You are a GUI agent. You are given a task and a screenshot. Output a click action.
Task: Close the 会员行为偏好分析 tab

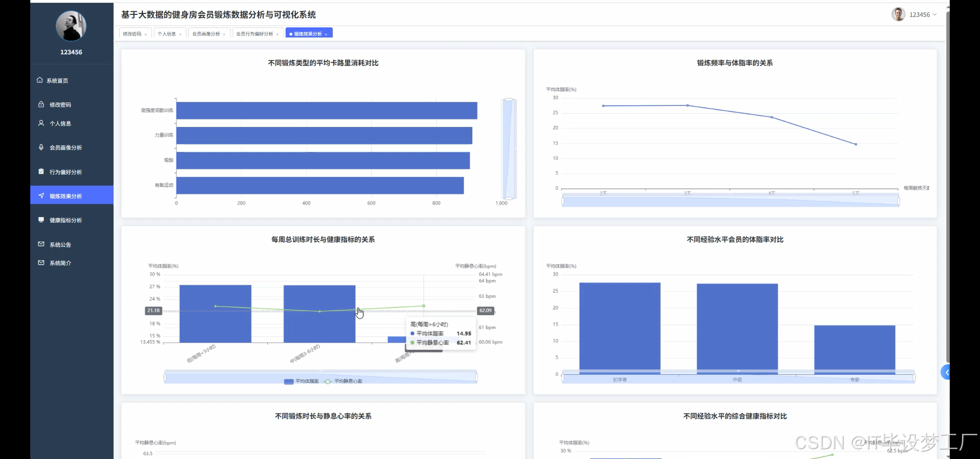(278, 34)
